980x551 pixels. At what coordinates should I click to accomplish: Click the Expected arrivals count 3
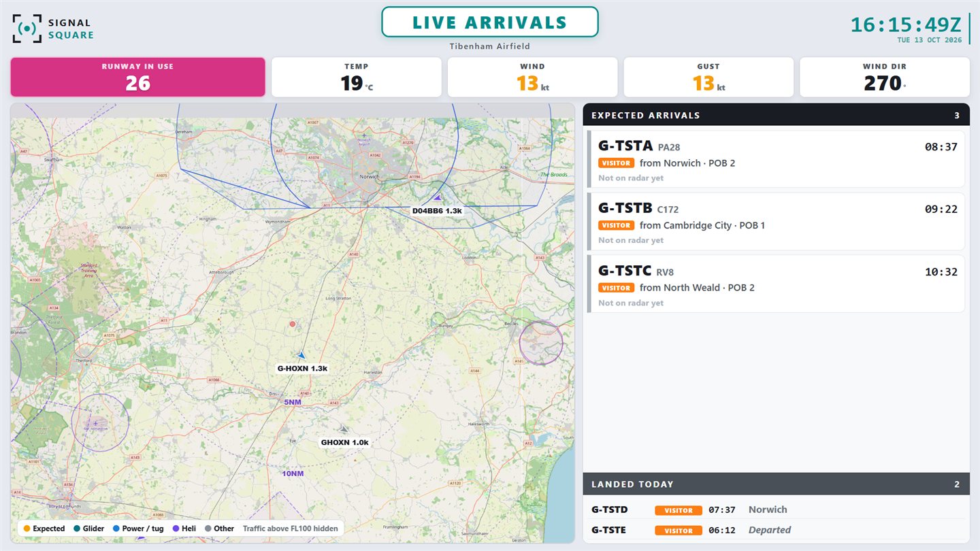(x=957, y=116)
